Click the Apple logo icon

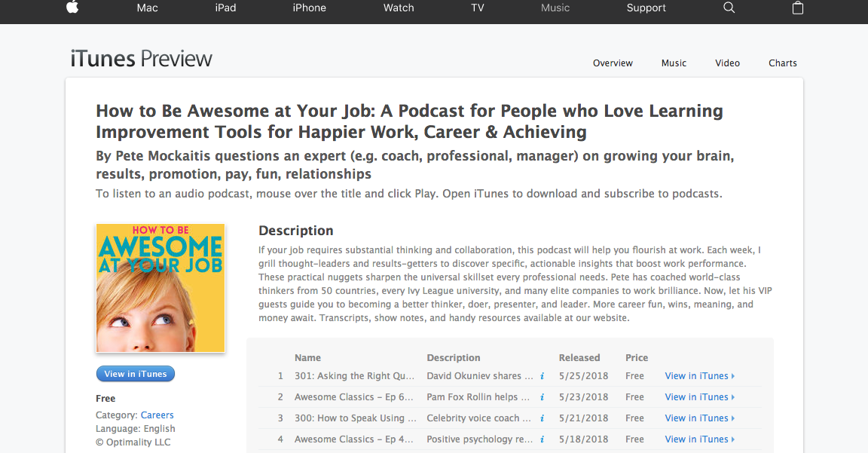pyautogui.click(x=72, y=8)
